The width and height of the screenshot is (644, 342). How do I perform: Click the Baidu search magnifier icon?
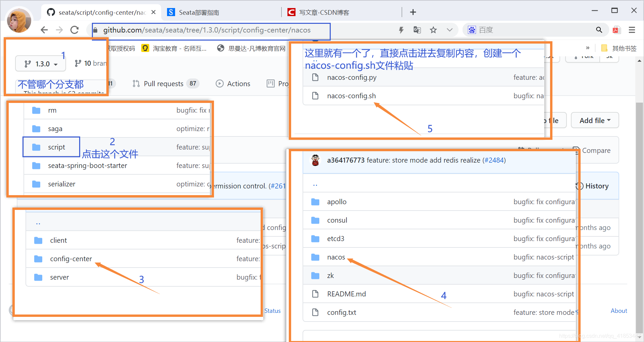[599, 30]
